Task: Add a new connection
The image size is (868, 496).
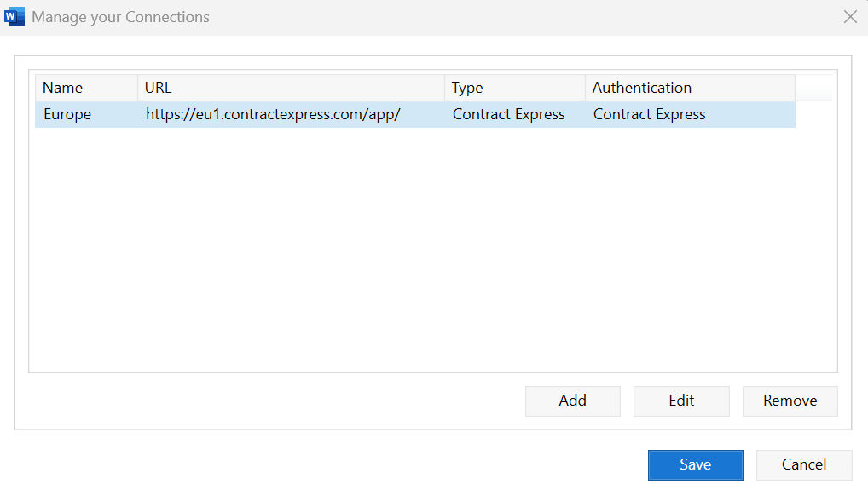Action: tap(572, 401)
